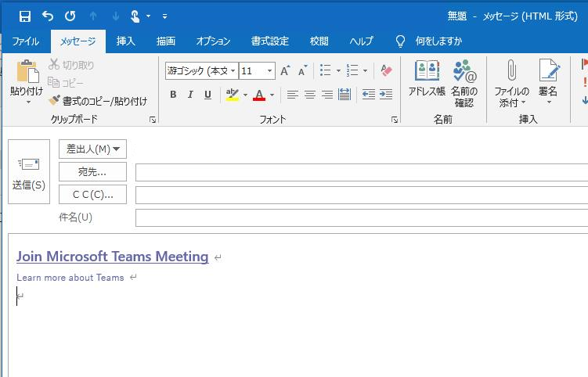The image size is (588, 377).
Task: Click the next item down arrow
Action: click(x=116, y=16)
